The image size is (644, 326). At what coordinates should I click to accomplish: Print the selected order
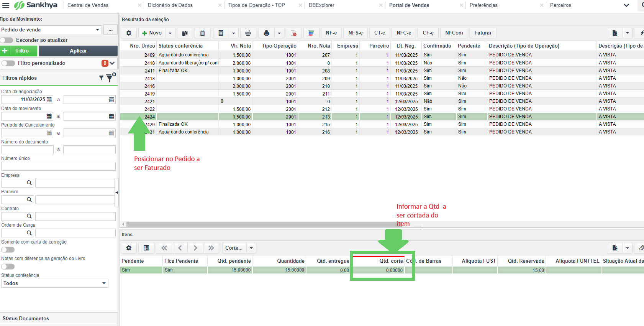pos(266,33)
